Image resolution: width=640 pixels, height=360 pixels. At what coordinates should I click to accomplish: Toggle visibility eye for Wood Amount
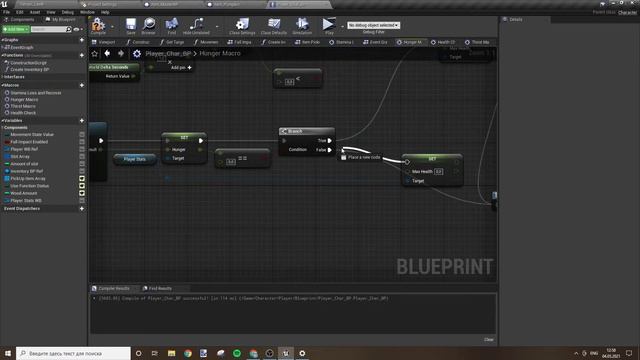(82, 193)
